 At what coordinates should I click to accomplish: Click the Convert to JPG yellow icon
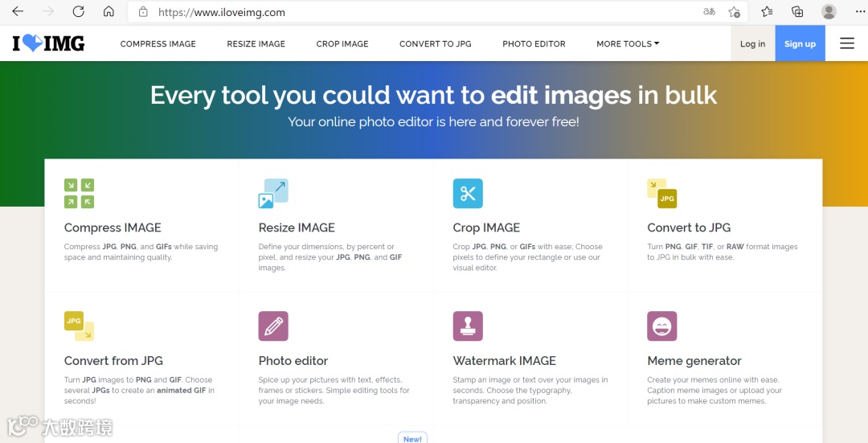coord(662,193)
